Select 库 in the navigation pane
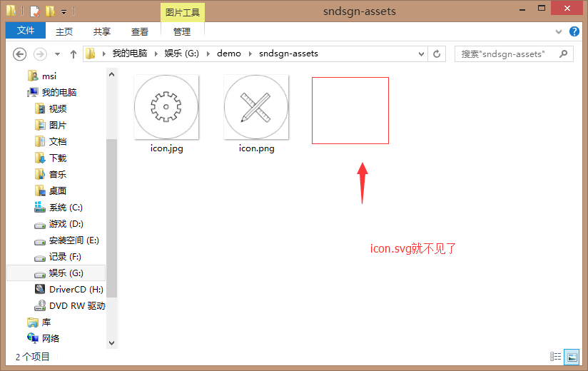Image resolution: width=588 pixels, height=371 pixels. (46, 322)
